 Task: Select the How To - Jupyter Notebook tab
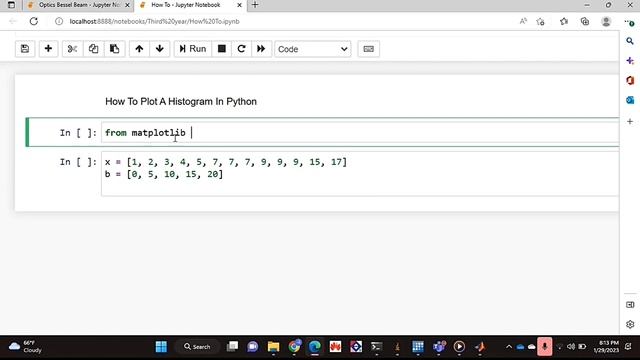click(186, 5)
